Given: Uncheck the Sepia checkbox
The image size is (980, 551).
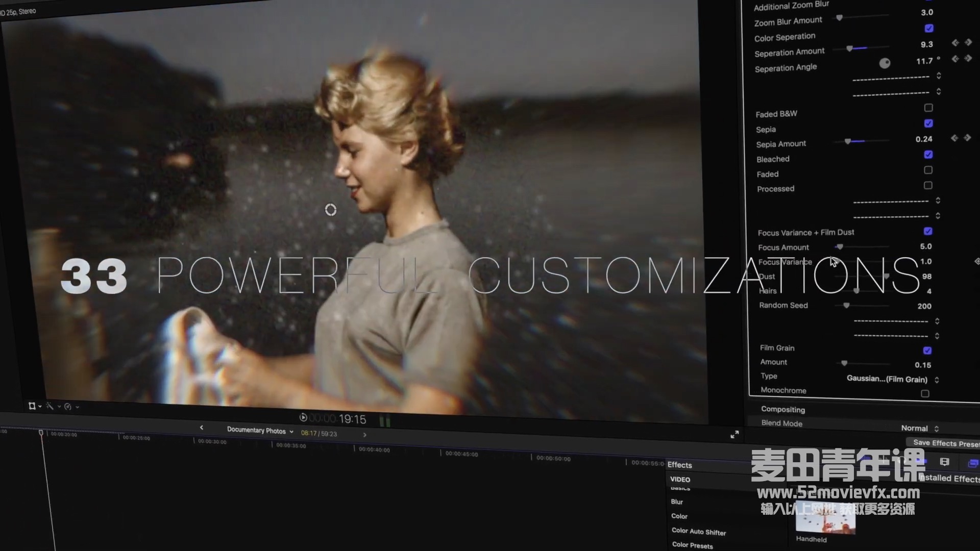Looking at the screenshot, I should pyautogui.click(x=928, y=123).
